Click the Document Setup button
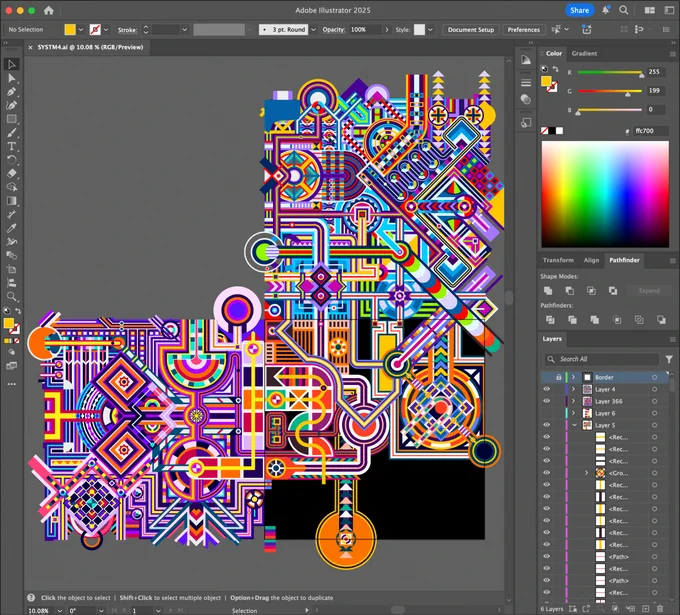 coord(471,29)
